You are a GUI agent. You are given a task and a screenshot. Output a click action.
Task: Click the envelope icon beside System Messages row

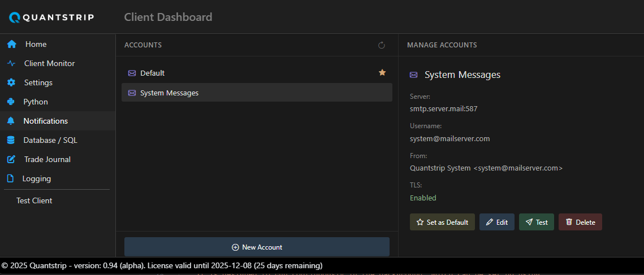pos(132,93)
